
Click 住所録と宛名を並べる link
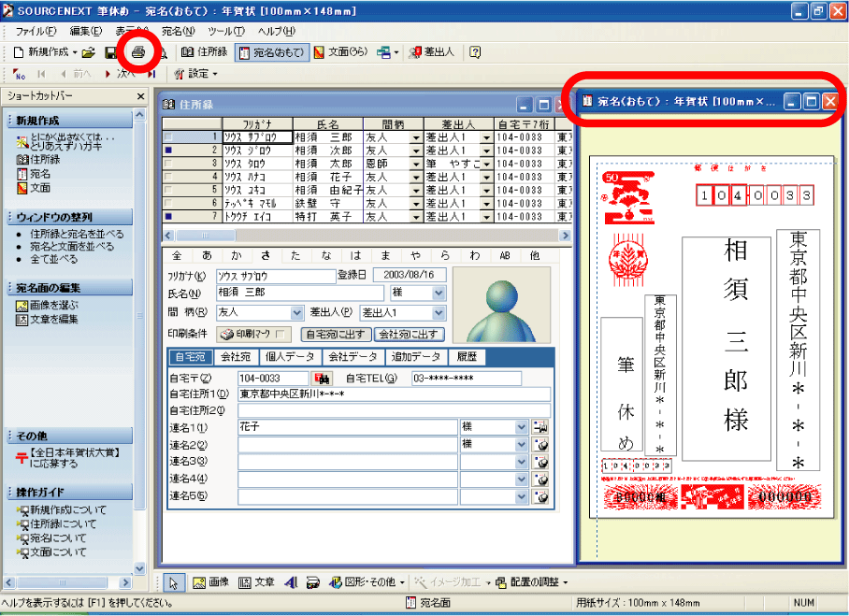pyautogui.click(x=77, y=235)
